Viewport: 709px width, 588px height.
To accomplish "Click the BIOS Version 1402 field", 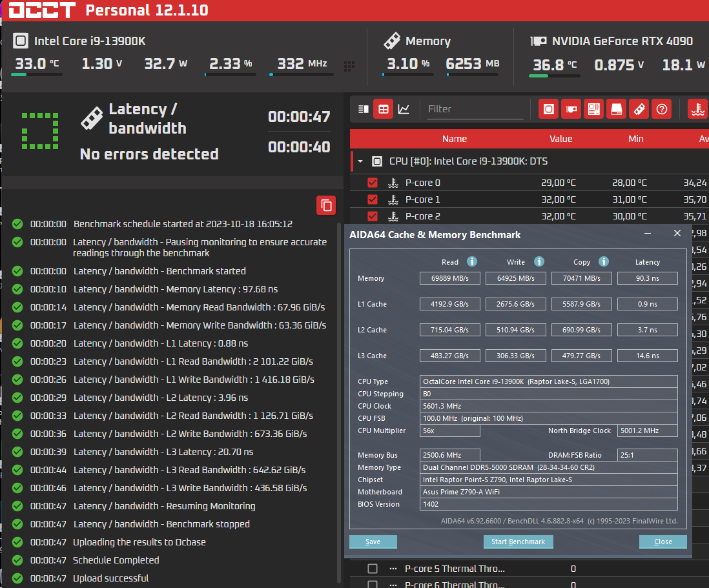I will pos(548,504).
